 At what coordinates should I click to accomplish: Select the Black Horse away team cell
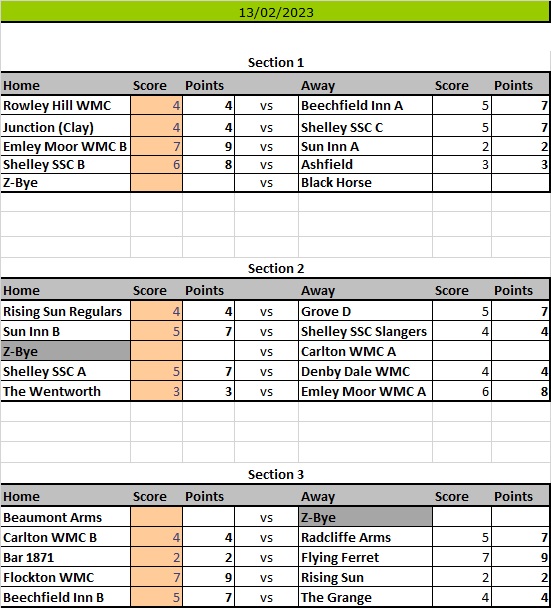pos(365,182)
